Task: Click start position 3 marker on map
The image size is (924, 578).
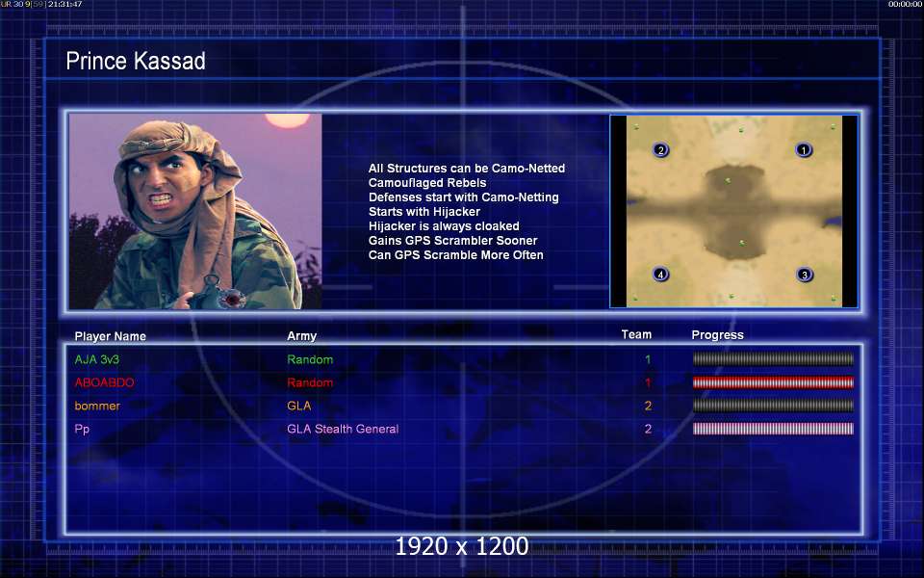Action: 805,275
